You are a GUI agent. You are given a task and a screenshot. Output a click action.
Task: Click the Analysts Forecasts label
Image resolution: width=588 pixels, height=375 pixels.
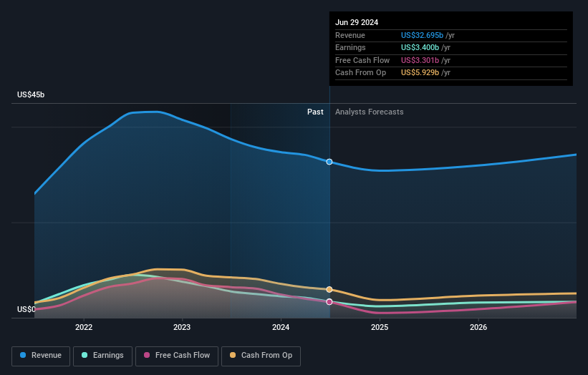point(370,112)
